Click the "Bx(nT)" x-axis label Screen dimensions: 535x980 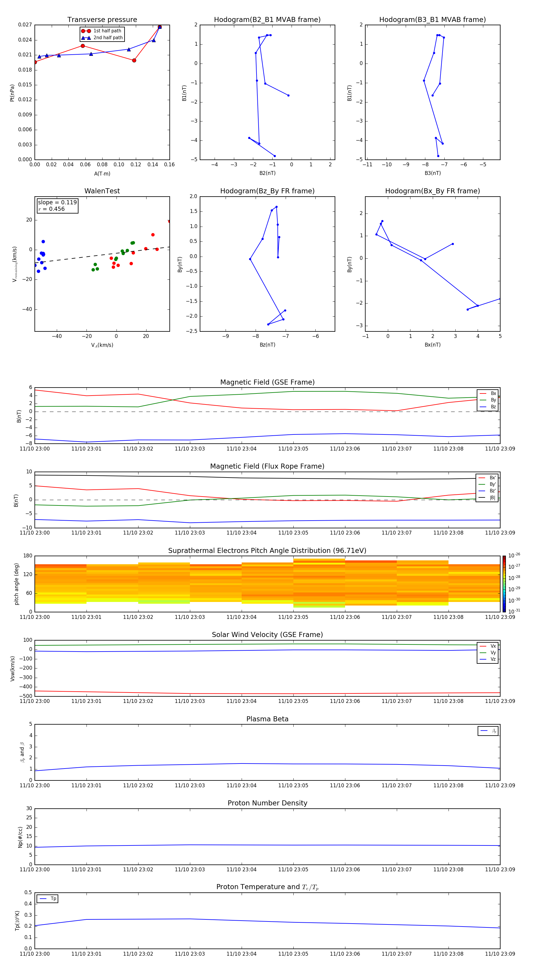coord(432,345)
